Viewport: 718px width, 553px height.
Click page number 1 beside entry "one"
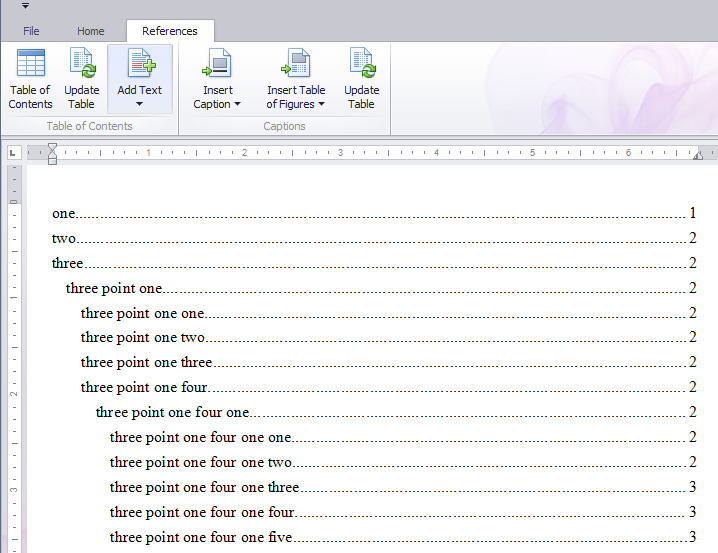coord(693,213)
